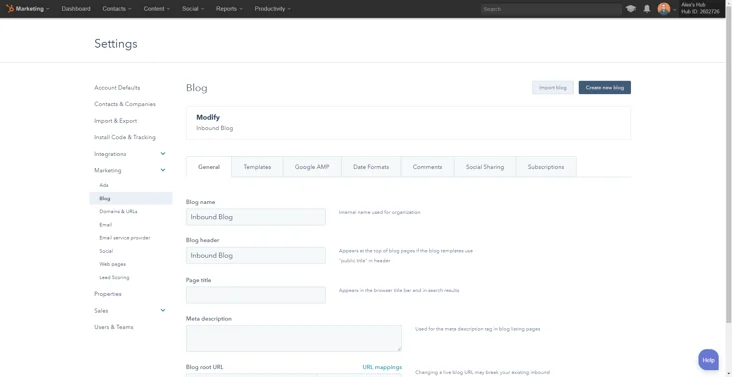Open the Social Sharing tab
Screen dimensions: 732x377
click(x=485, y=167)
